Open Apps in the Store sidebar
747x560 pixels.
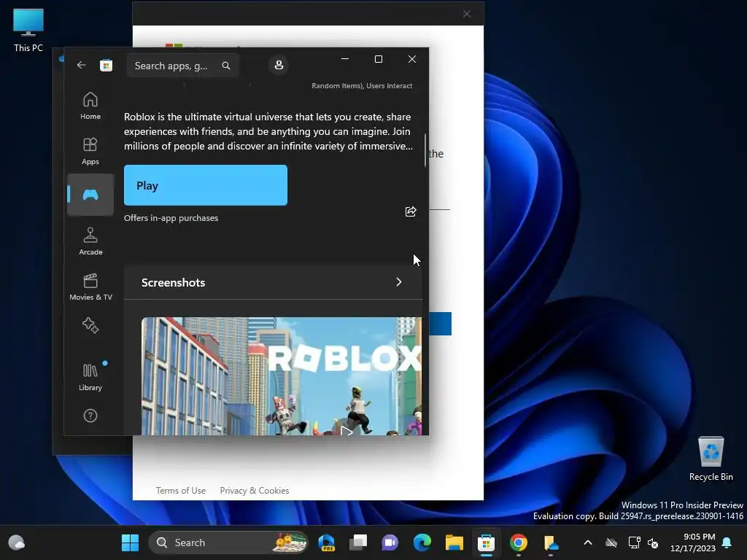click(90, 151)
